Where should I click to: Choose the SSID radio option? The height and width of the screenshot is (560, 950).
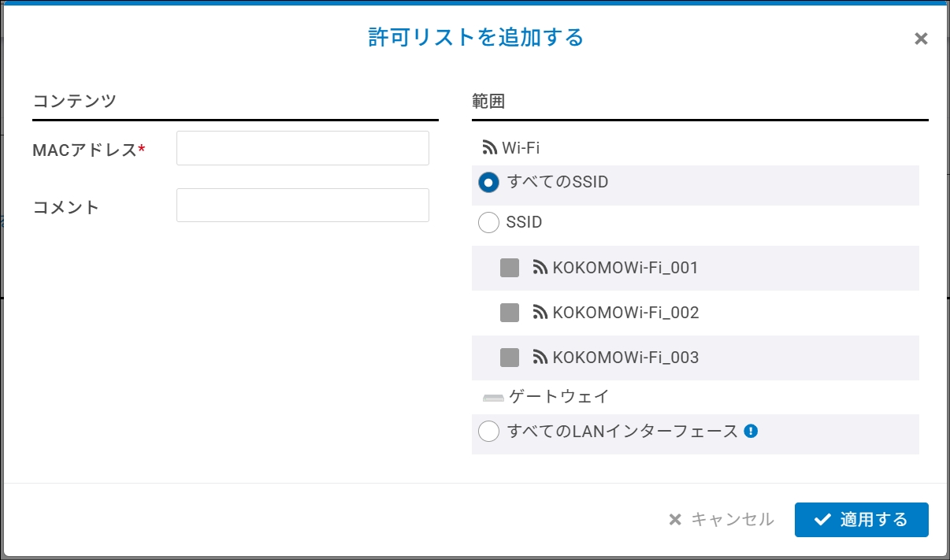(x=489, y=223)
